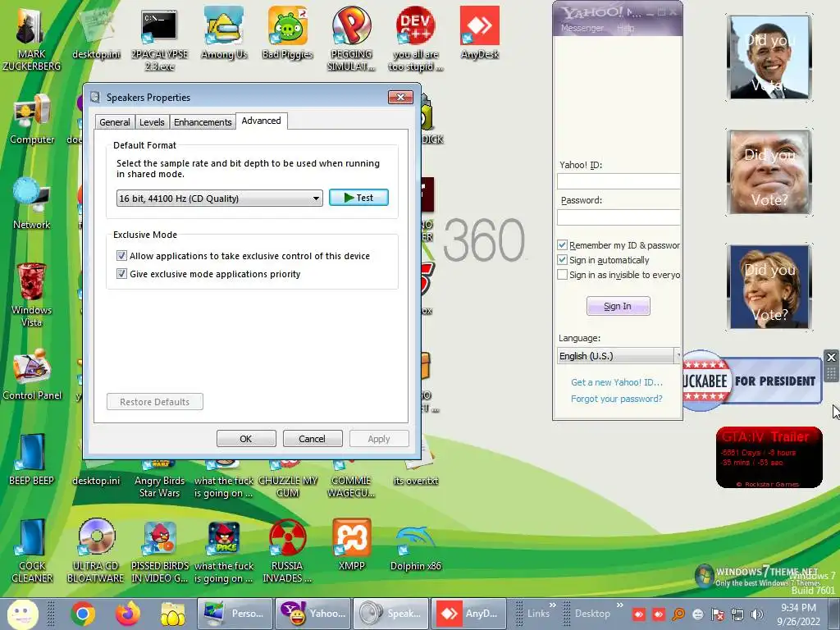The image size is (840, 630).
Task: Click OK in Speakers Properties
Action: point(246,439)
